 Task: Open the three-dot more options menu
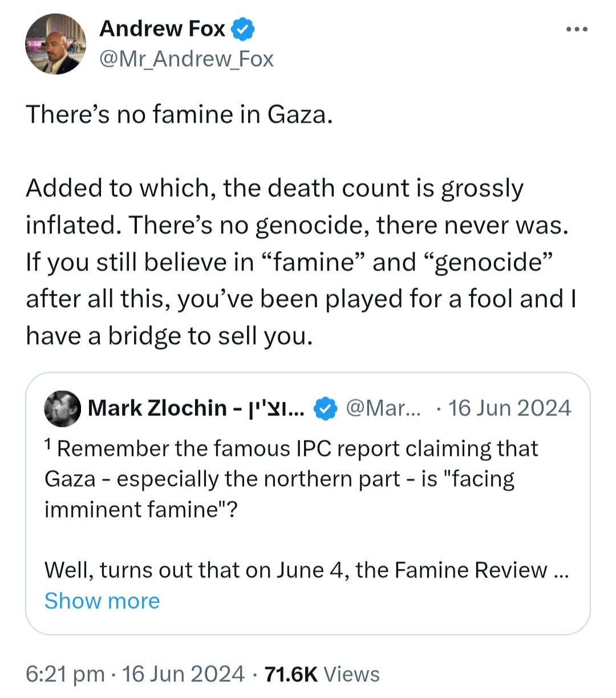pos(577,30)
